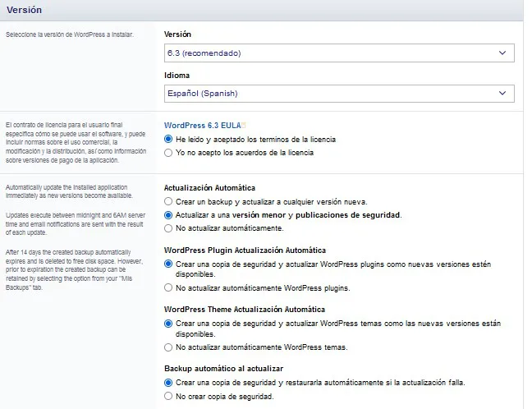
Task: Choose update to minor version and security releases
Action: pos(169,214)
